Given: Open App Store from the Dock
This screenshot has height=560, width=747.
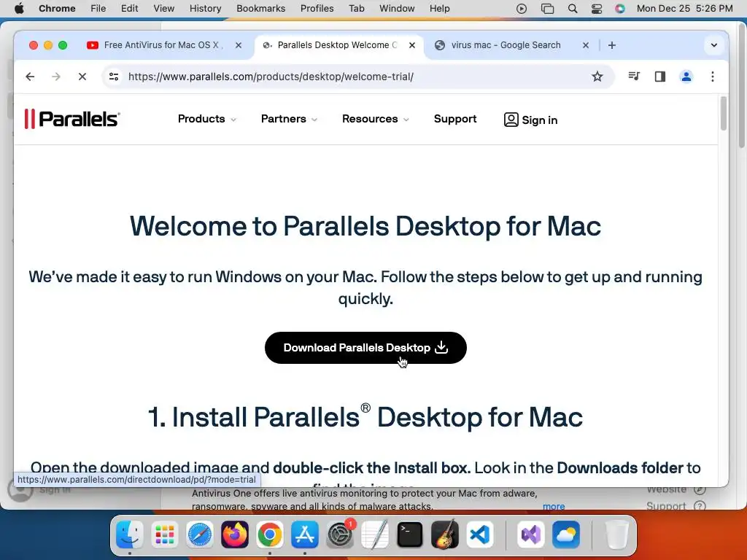Looking at the screenshot, I should pos(305,534).
